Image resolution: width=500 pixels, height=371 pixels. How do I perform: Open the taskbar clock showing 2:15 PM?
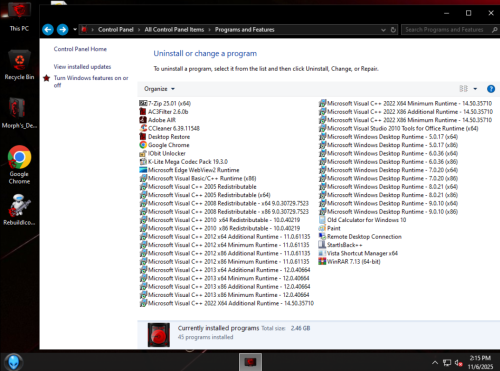[480, 362]
